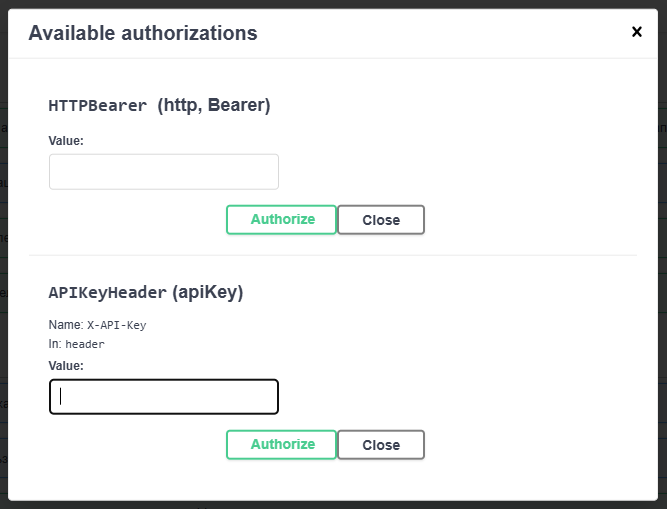Screen dimensions: 667x509
Task: Close the Available authorizations dialog with X
Action: pos(637,32)
